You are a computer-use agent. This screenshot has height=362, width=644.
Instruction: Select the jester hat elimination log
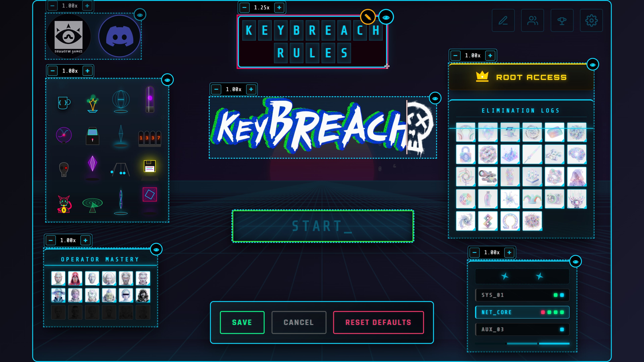coord(532,199)
